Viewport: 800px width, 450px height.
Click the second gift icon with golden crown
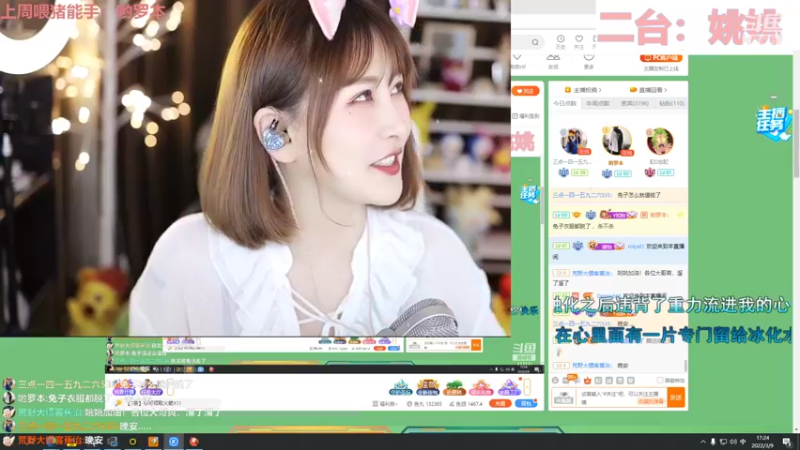point(428,388)
